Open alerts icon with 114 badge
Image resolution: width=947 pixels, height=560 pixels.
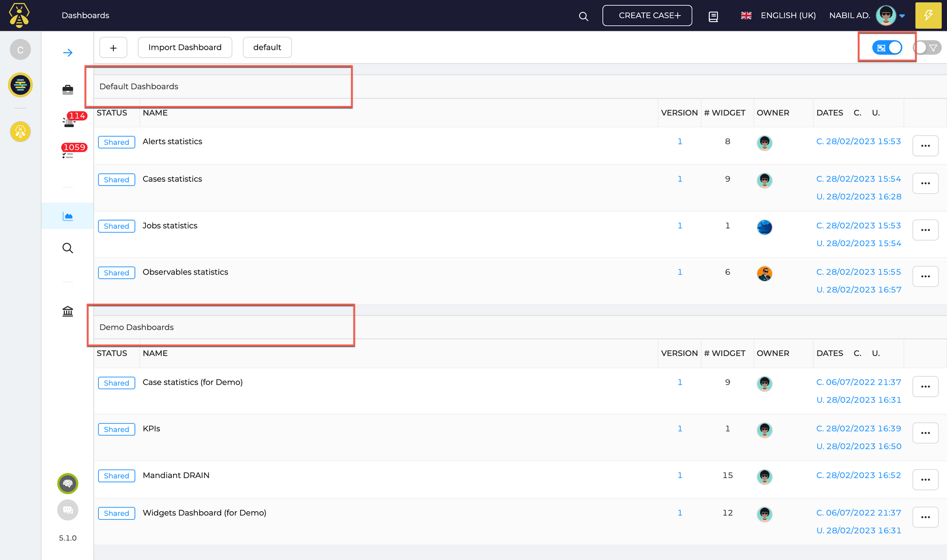tap(69, 122)
